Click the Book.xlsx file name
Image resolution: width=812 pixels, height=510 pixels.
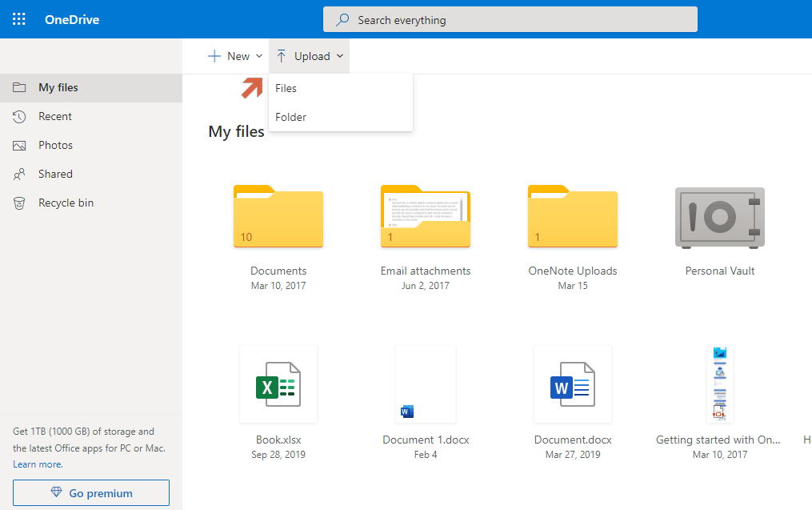pyautogui.click(x=278, y=440)
